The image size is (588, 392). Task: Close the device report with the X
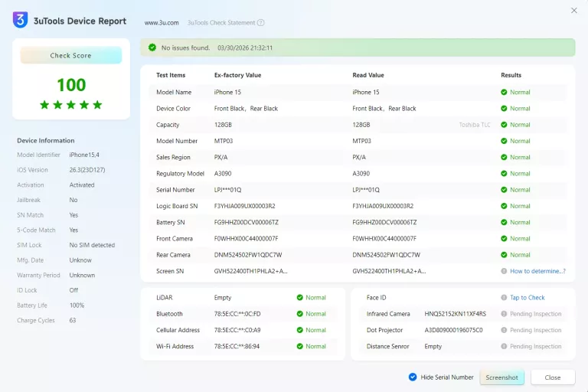(x=574, y=11)
